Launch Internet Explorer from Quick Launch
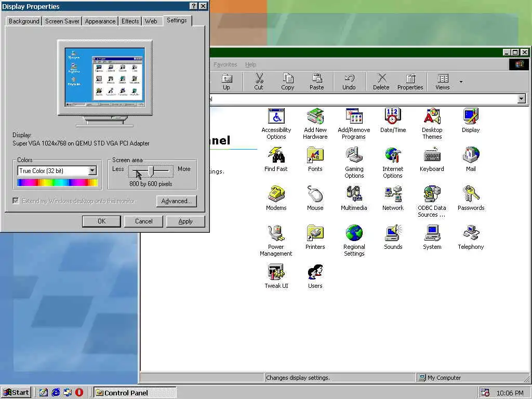The height and width of the screenshot is (399, 532). (x=56, y=393)
